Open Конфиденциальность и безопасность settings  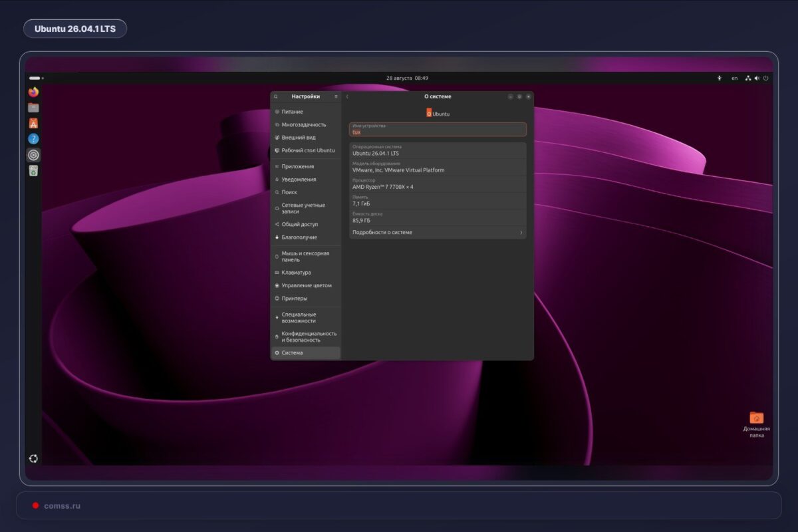[306, 336]
